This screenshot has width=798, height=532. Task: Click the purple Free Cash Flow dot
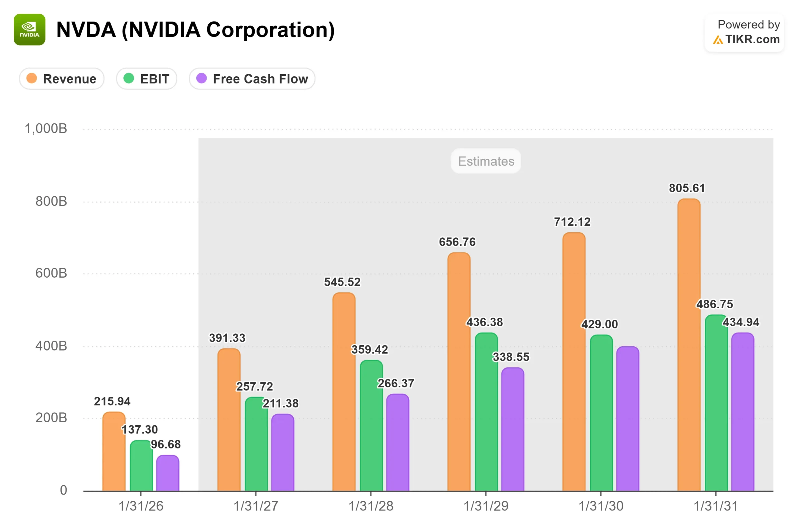[202, 78]
